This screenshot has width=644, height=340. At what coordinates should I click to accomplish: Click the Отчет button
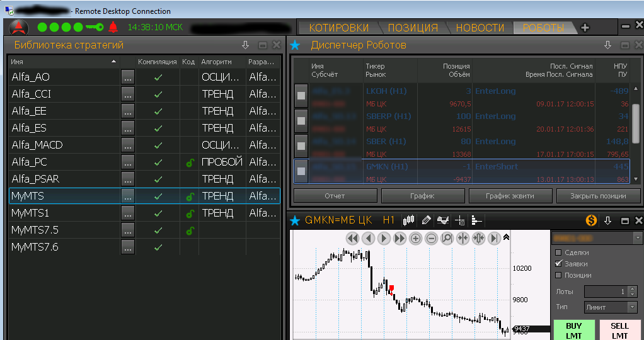335,196
